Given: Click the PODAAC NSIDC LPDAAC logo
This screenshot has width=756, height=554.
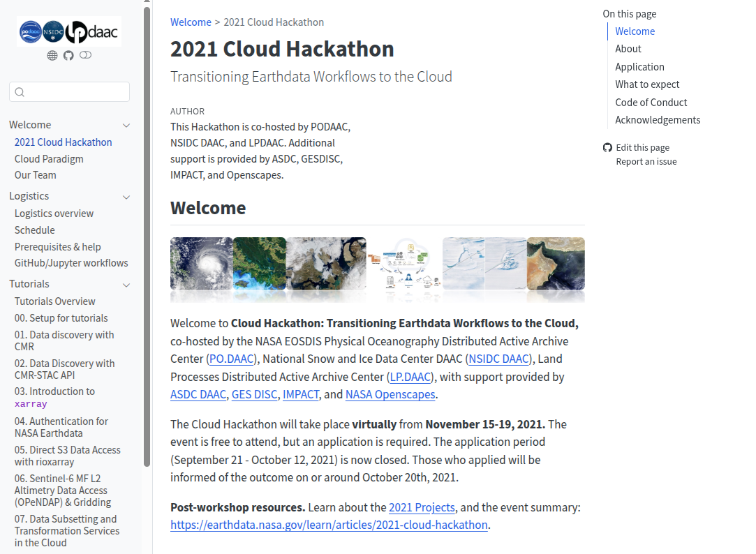Looking at the screenshot, I should coord(69,31).
